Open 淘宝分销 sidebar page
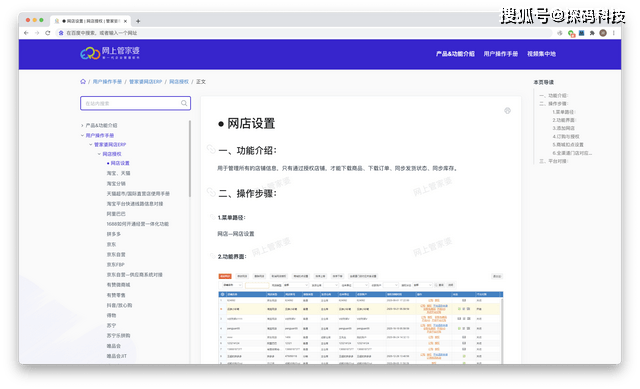The width and height of the screenshot is (640, 389). pos(116,184)
